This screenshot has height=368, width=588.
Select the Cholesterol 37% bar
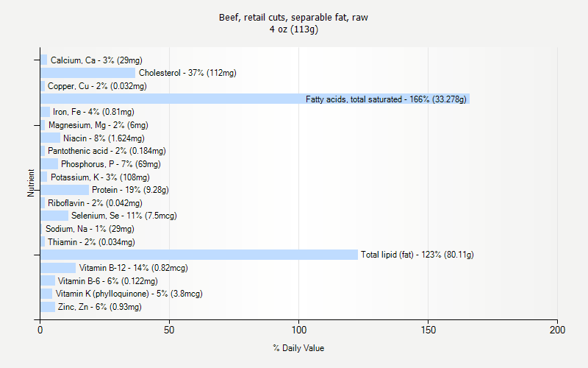pyautogui.click(x=88, y=73)
